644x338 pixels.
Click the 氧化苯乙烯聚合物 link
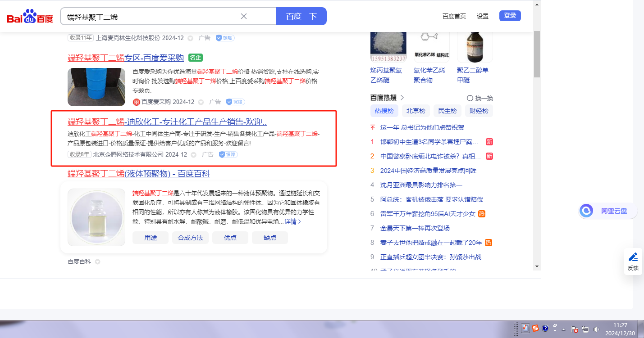click(x=429, y=75)
